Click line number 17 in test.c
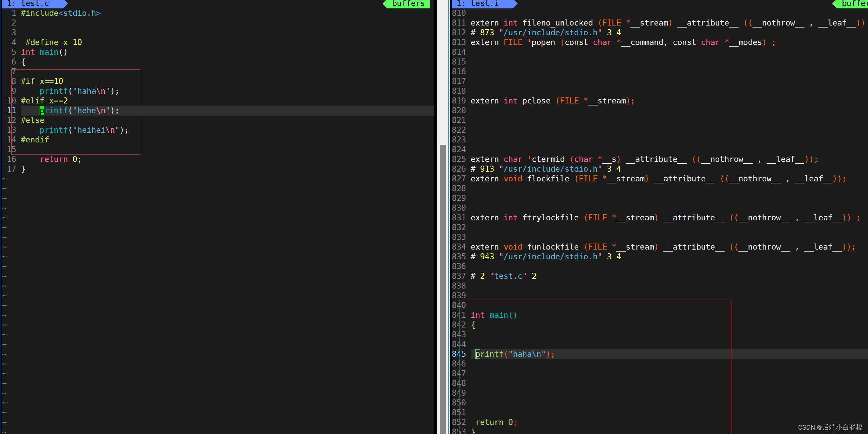 [x=11, y=169]
